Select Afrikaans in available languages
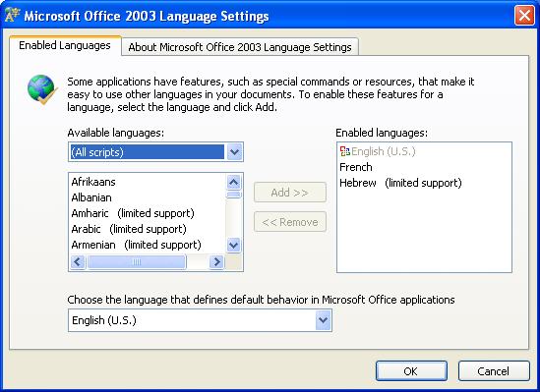The image size is (540, 392). [148, 182]
